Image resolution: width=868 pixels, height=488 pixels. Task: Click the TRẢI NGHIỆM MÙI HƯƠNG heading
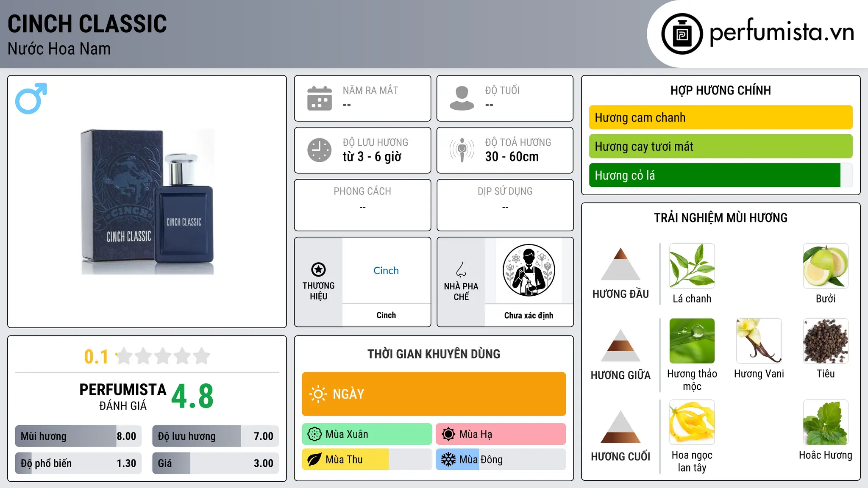click(721, 218)
